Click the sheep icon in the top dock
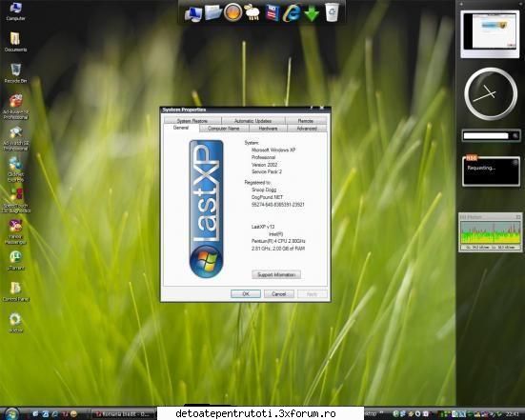525x420 pixels. pyautogui.click(x=252, y=13)
